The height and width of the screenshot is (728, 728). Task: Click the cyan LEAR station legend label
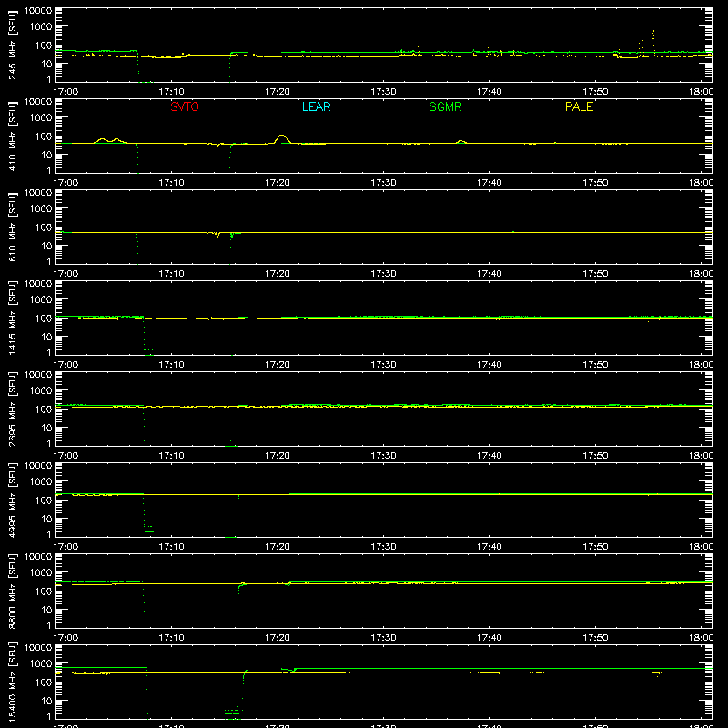[316, 106]
